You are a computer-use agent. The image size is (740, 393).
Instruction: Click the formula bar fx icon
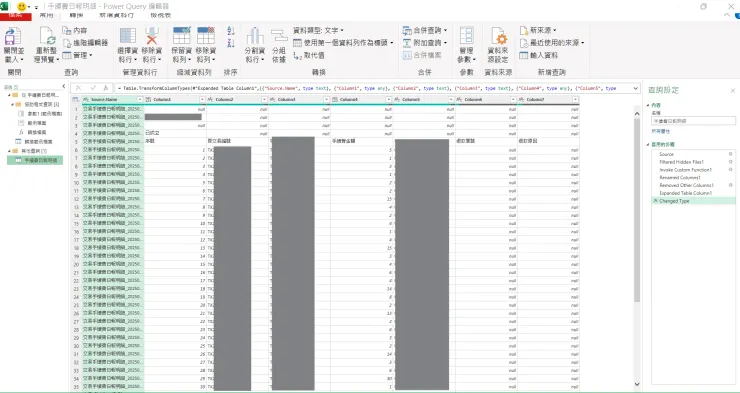click(x=106, y=88)
